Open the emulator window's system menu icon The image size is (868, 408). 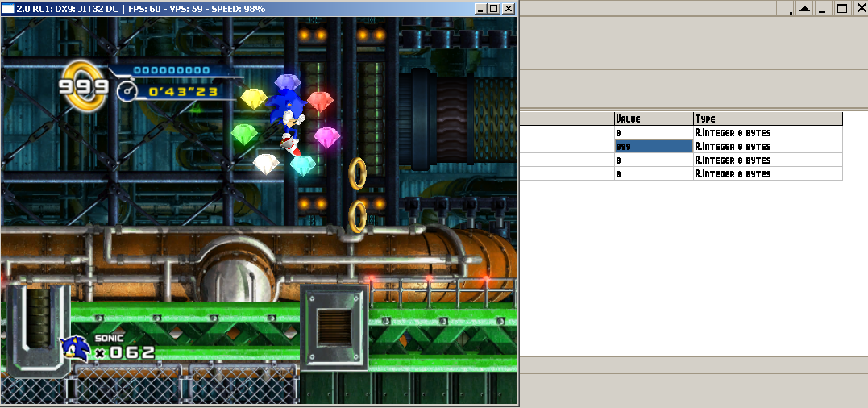(8, 8)
